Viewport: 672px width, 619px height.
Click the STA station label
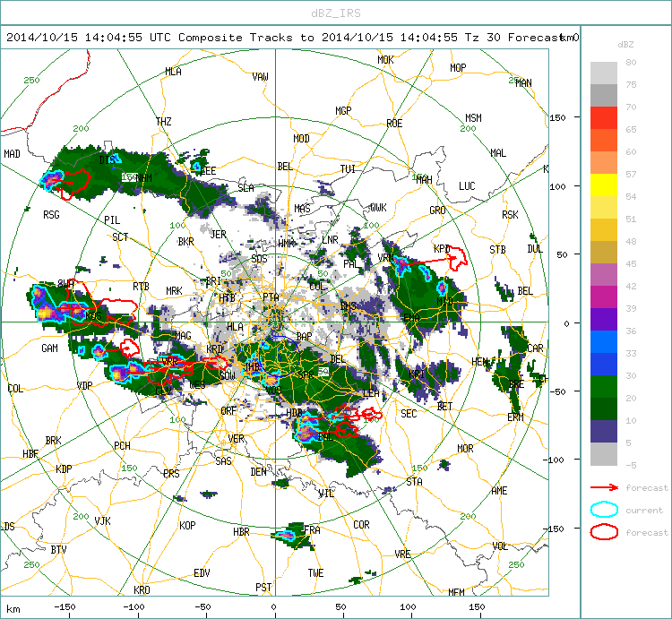415,482
